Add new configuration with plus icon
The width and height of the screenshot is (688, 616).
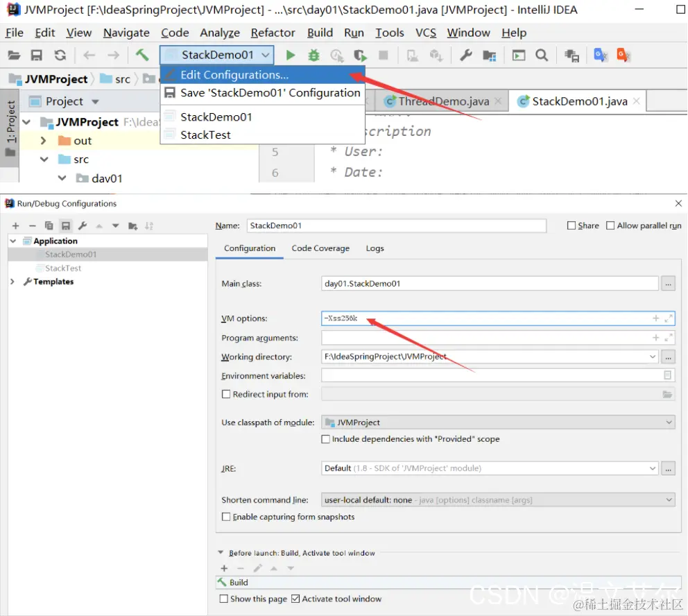click(x=16, y=226)
